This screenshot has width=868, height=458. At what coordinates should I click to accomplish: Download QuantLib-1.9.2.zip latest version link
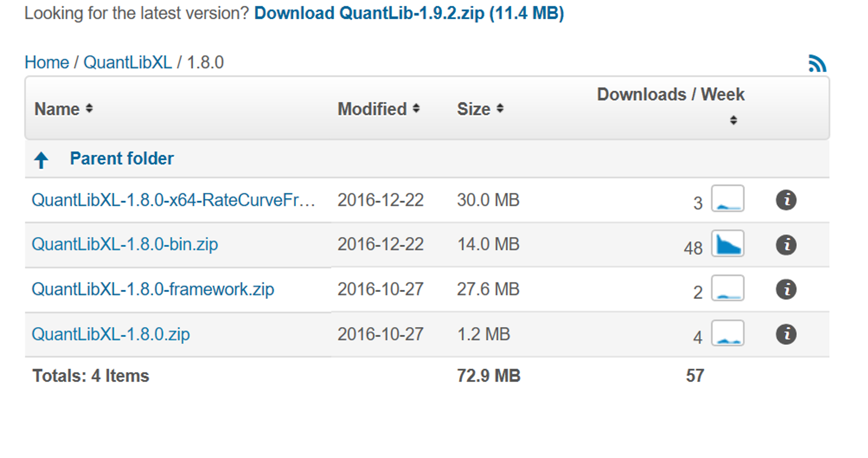point(409,13)
